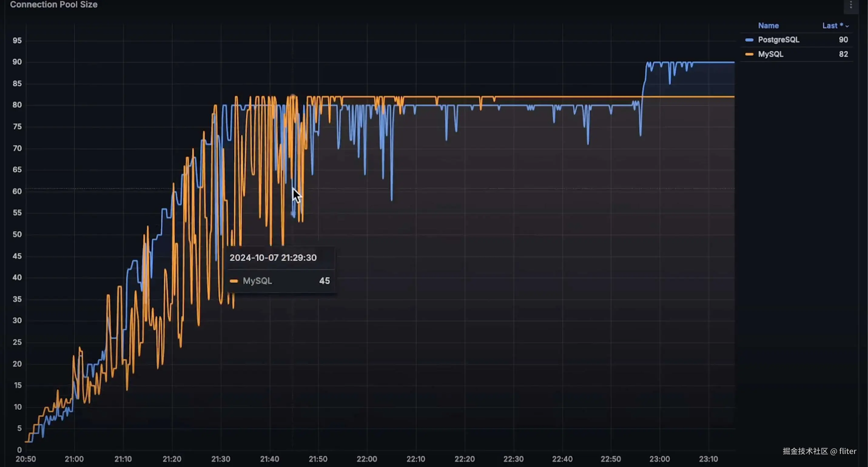Open the panel's three-dot options menu

[x=851, y=5]
